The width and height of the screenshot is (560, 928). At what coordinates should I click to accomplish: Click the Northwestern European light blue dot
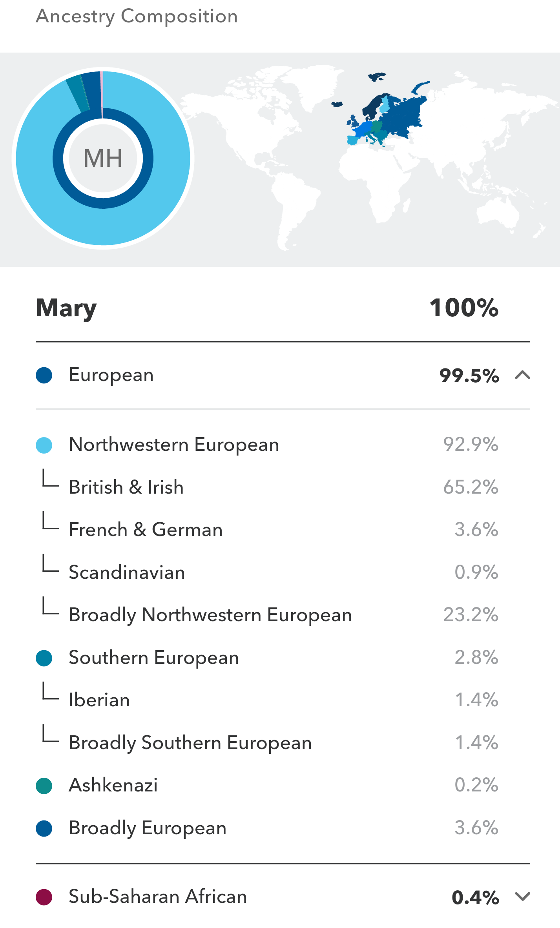tap(44, 445)
